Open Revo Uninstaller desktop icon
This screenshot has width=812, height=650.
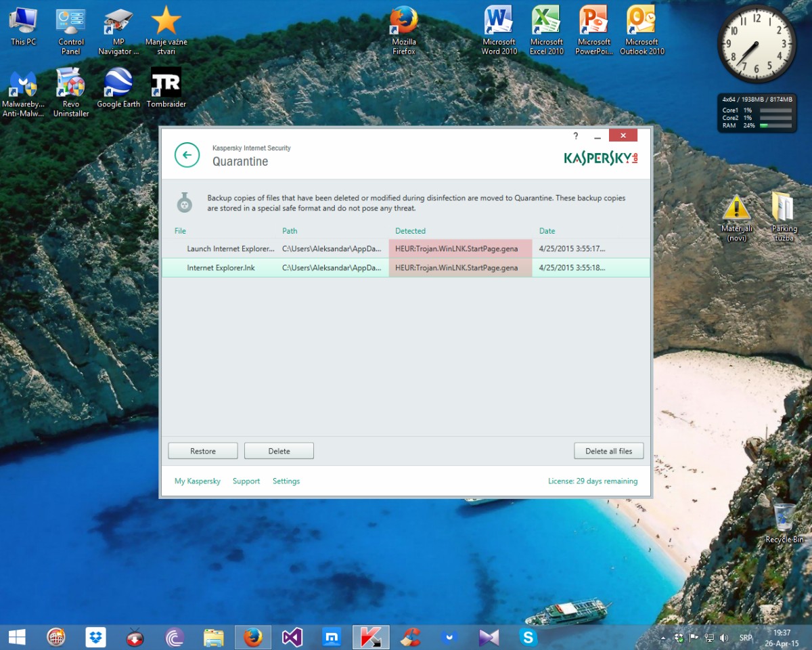click(71, 93)
